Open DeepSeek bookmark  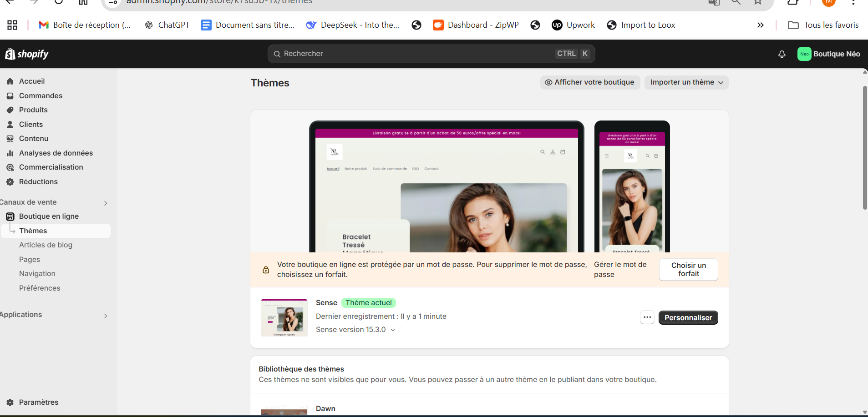click(x=353, y=25)
